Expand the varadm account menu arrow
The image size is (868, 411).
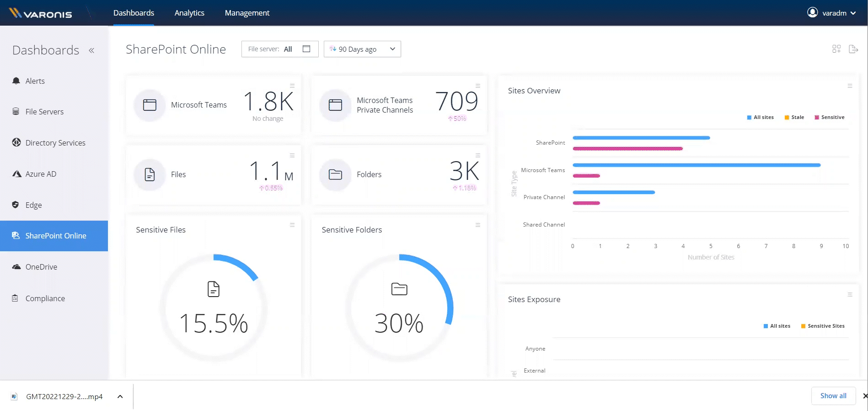click(x=853, y=13)
